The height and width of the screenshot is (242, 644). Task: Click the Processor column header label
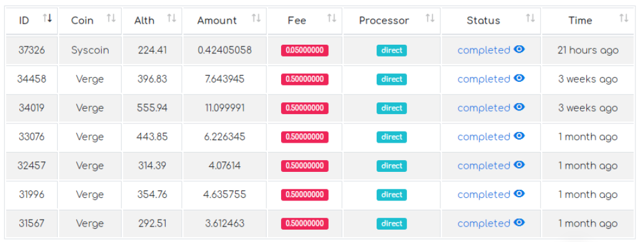(x=384, y=20)
